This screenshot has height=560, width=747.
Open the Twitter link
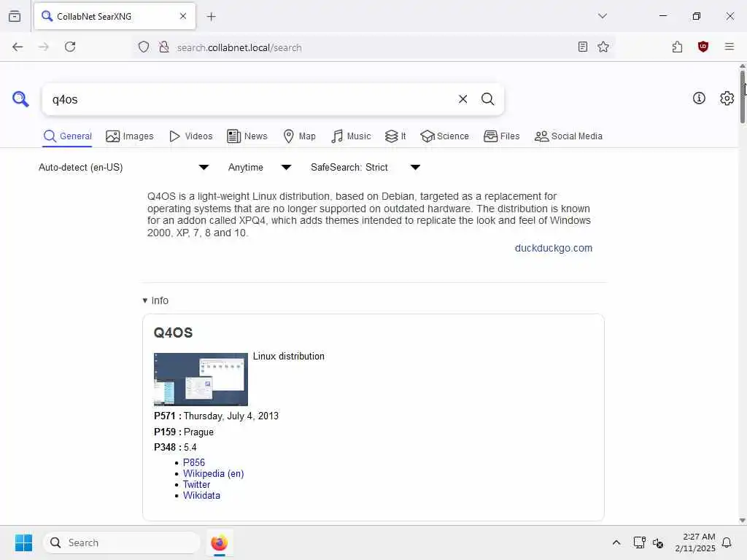pyautogui.click(x=196, y=484)
